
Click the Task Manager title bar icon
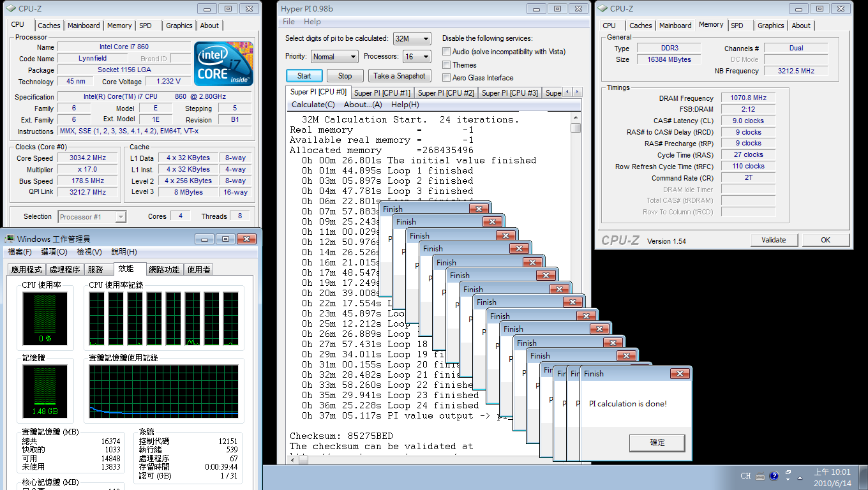click(11, 239)
